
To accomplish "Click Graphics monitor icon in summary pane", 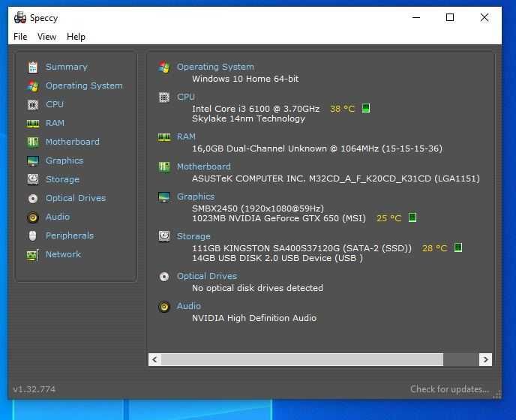I will pyautogui.click(x=164, y=196).
